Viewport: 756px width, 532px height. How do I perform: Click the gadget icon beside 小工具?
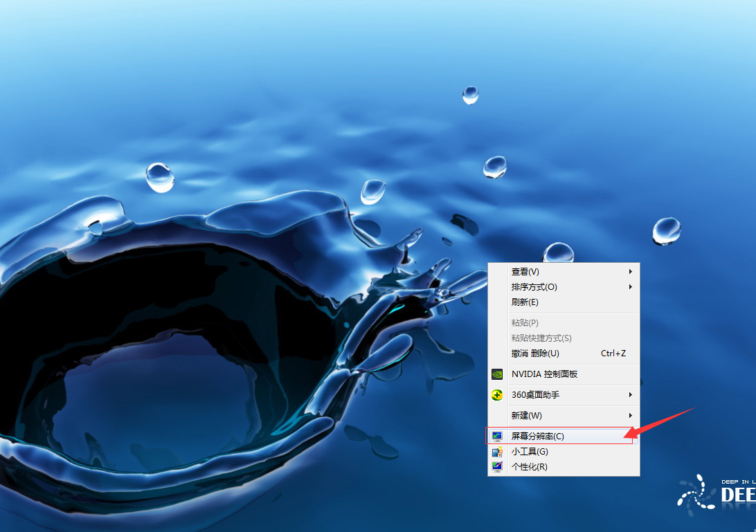coord(496,452)
